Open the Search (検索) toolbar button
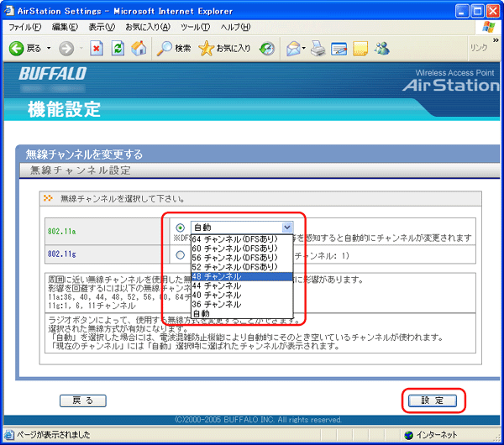504x445 pixels. 174,48
